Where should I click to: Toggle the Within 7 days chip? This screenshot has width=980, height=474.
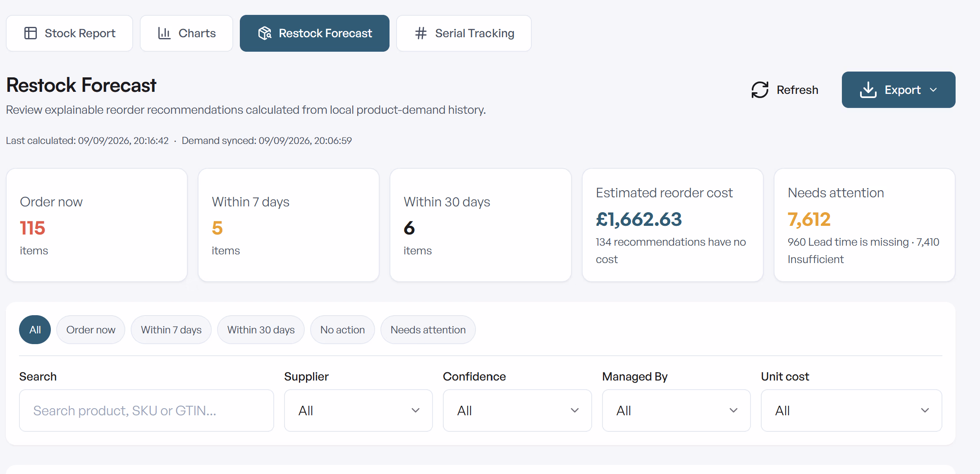(x=171, y=330)
